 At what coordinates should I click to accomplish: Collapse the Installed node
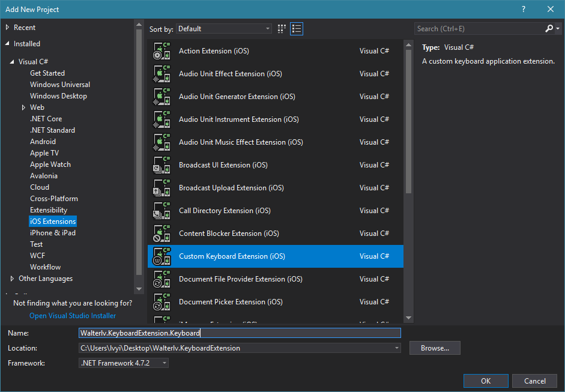coord(8,44)
